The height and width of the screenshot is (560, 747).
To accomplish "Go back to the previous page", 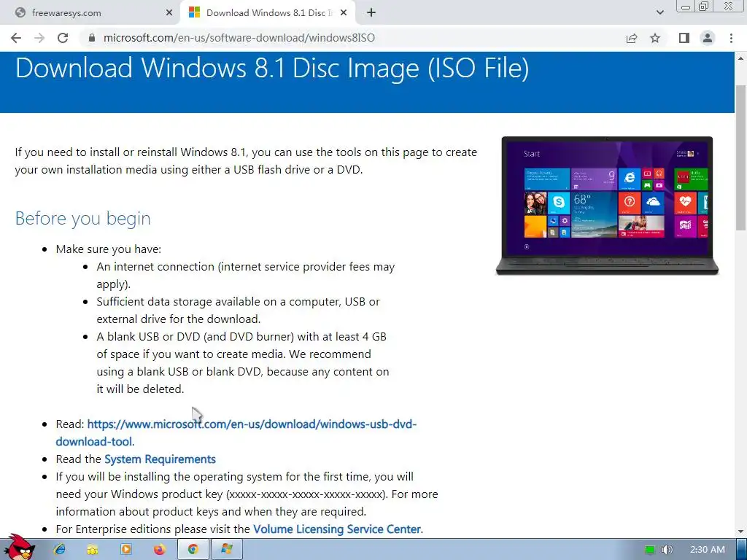I will point(16,38).
